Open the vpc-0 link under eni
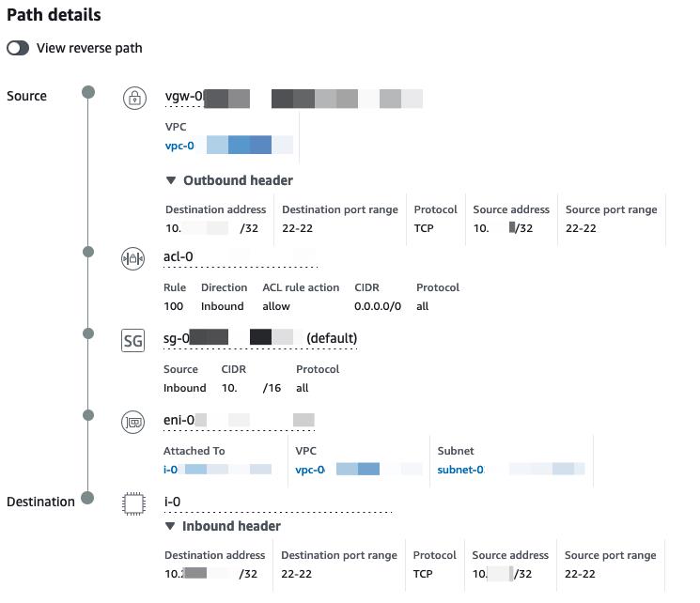The width and height of the screenshot is (700, 603). pos(310,470)
